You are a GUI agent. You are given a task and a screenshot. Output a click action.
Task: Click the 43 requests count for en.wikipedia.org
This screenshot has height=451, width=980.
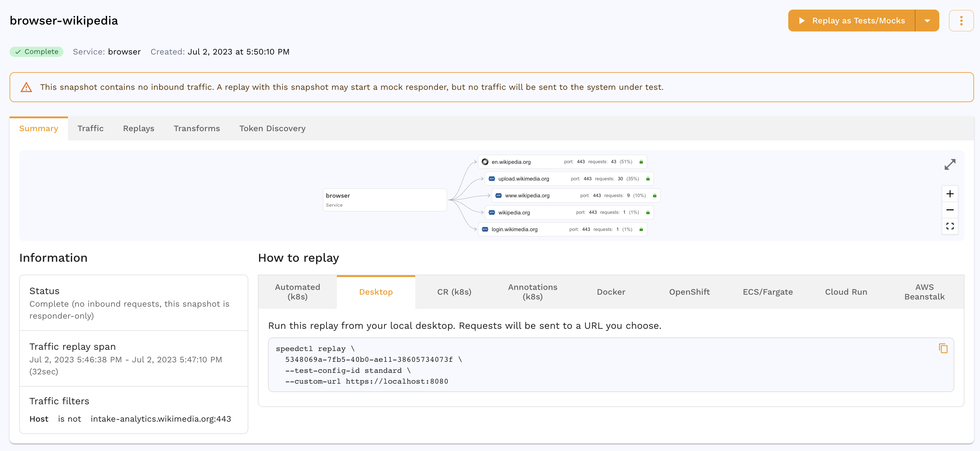(614, 162)
